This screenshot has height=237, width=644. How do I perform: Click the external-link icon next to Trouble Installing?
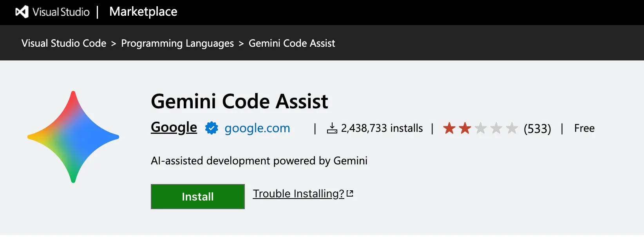351,193
